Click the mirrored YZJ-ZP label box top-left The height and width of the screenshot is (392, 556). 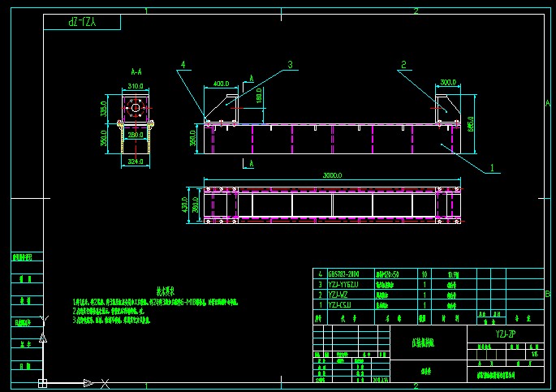point(82,23)
